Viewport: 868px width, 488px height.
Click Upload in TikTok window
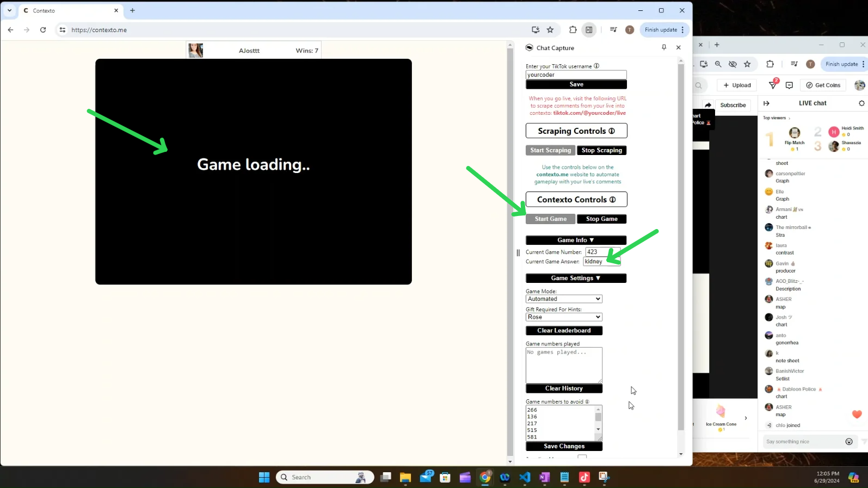tap(737, 85)
